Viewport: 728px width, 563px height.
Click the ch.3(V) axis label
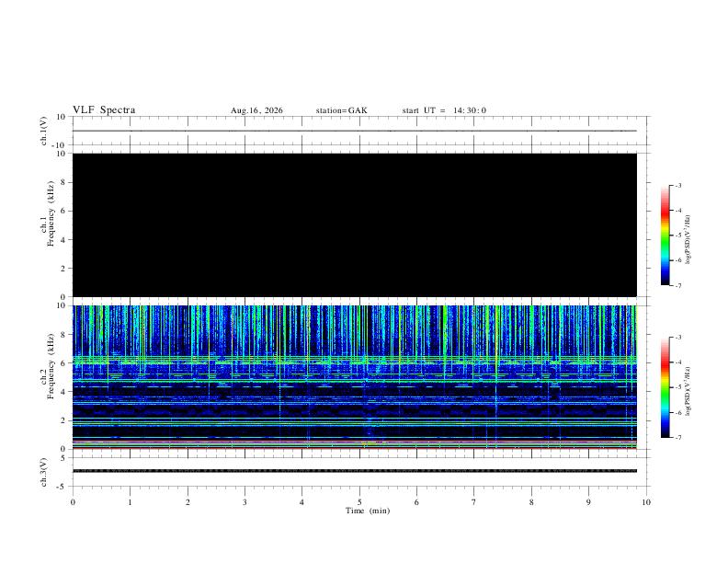(x=43, y=472)
